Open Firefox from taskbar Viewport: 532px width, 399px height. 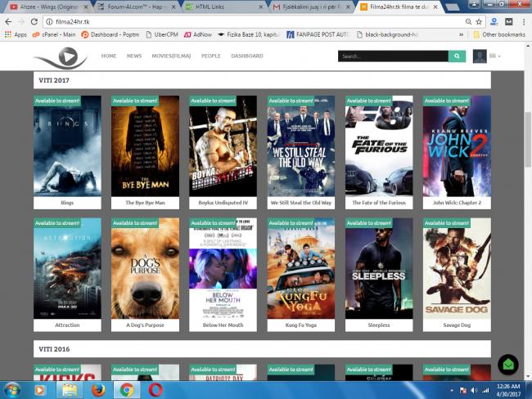[x=98, y=390]
